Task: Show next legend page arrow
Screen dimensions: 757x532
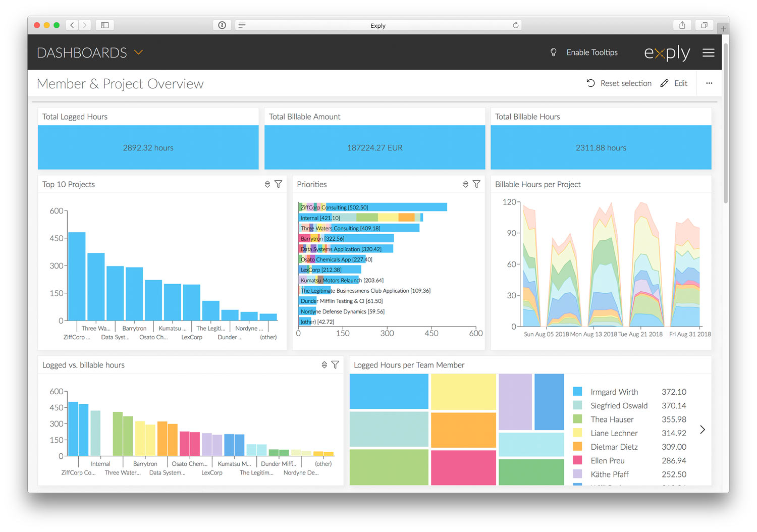Action: click(x=702, y=430)
